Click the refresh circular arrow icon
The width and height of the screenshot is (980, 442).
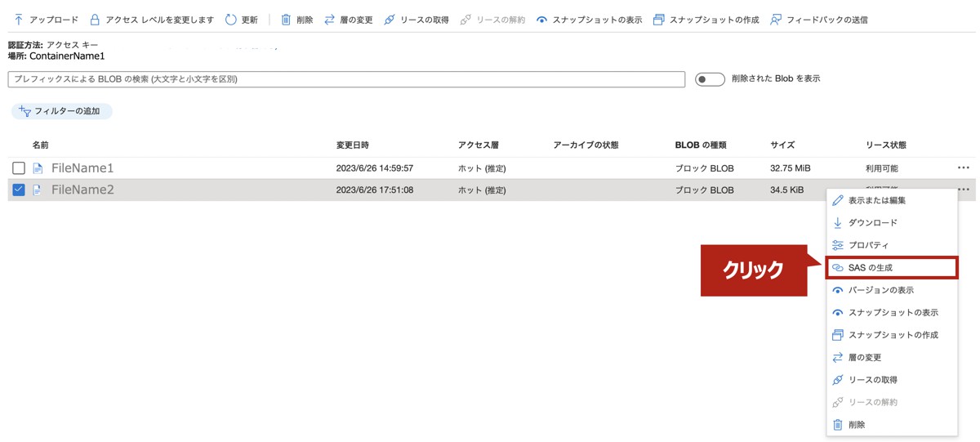[230, 20]
